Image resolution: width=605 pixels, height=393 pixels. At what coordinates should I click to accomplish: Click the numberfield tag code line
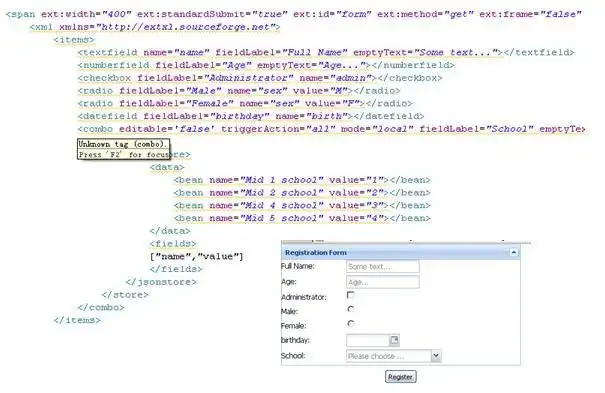coord(266,65)
